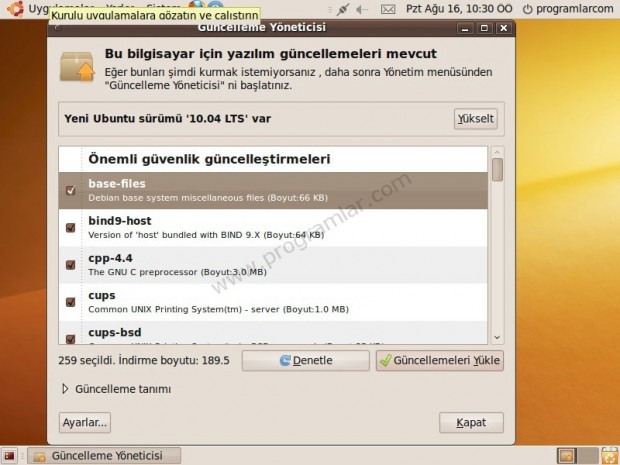Open the volume speaker icon
Image resolution: width=620 pixels, height=465 pixels.
362,9
